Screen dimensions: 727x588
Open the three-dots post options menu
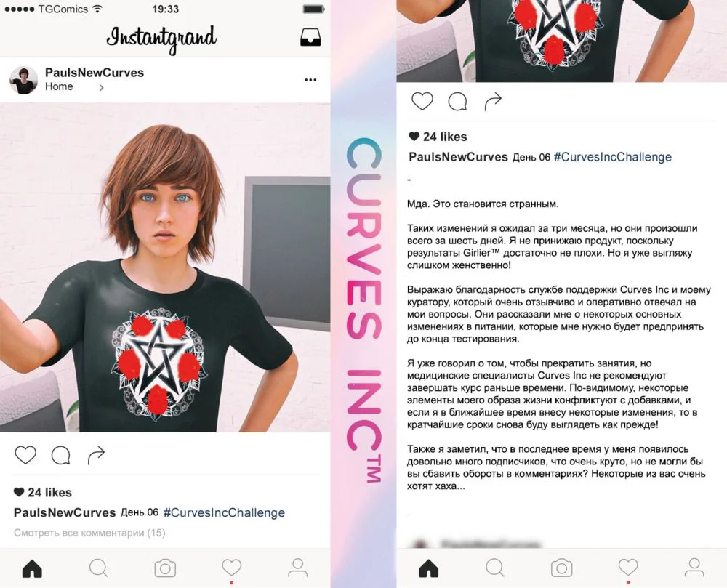[310, 80]
